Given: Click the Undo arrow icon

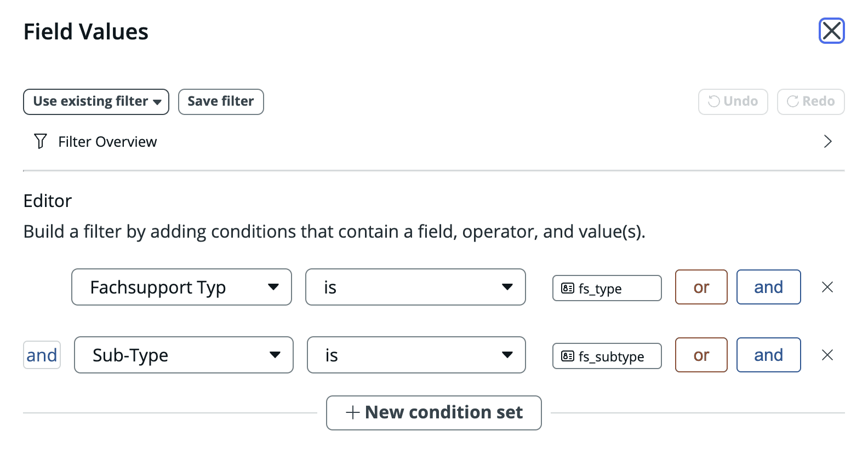Looking at the screenshot, I should (713, 101).
